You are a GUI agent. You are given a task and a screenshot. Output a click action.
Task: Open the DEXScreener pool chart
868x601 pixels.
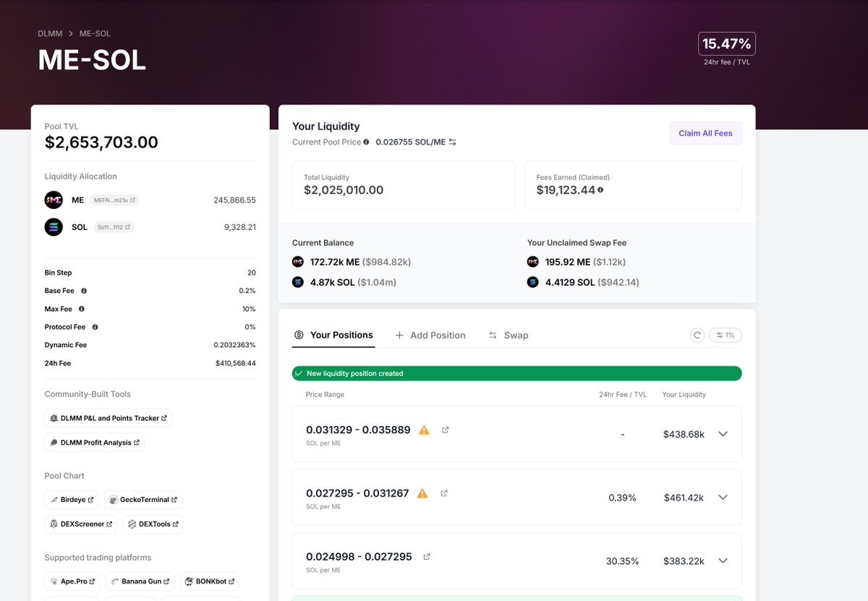pyautogui.click(x=81, y=524)
